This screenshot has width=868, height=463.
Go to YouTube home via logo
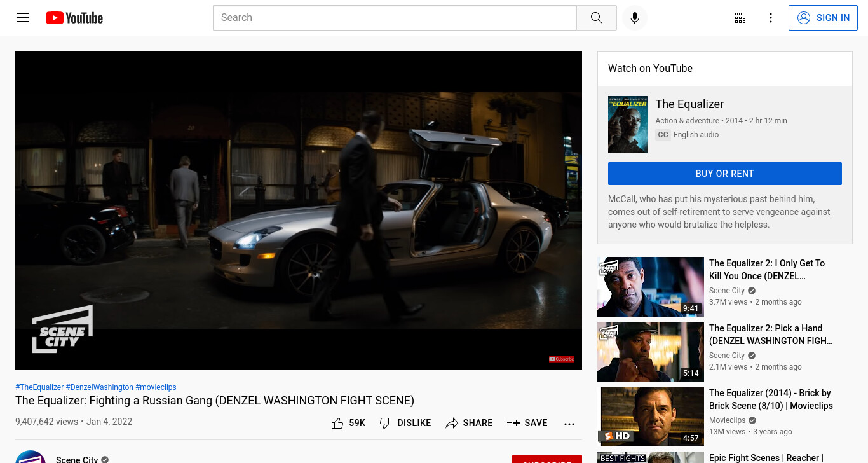coord(74,18)
